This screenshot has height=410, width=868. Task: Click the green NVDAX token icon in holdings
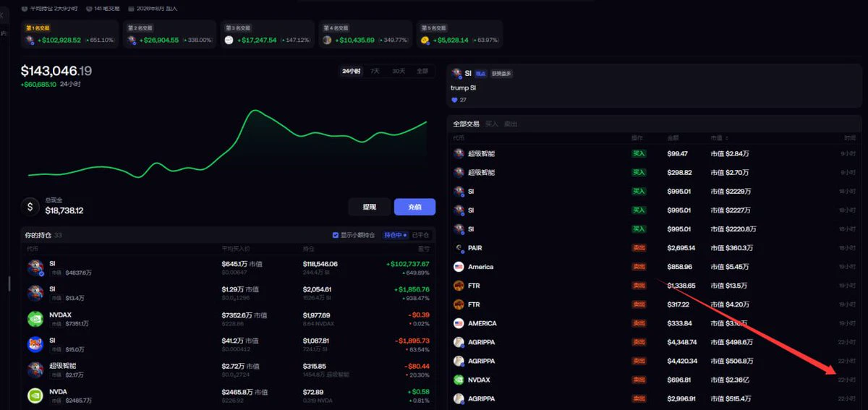[x=35, y=318]
